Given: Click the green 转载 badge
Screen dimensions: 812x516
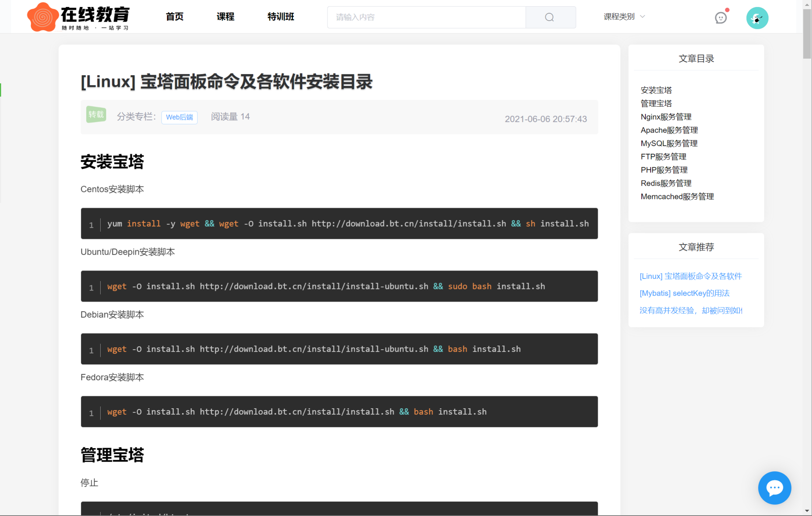Looking at the screenshot, I should coord(96,115).
